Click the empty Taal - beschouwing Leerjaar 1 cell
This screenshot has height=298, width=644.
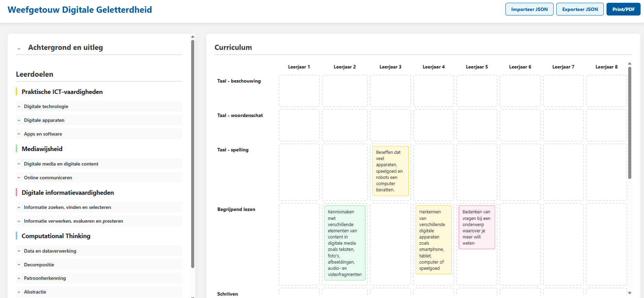click(x=299, y=91)
